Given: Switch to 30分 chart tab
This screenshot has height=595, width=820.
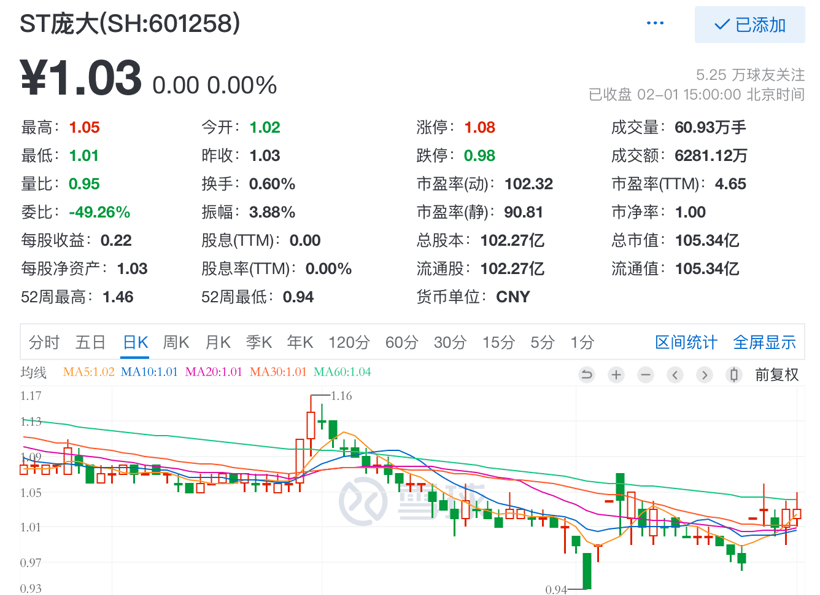Looking at the screenshot, I should click(x=450, y=342).
